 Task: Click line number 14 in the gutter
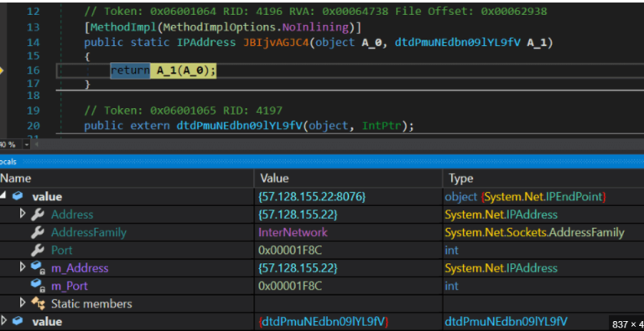33,42
